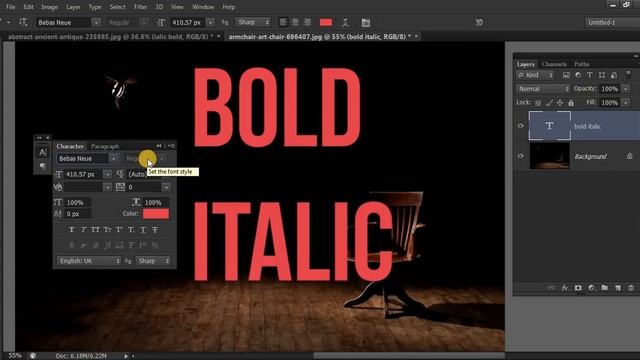The width and height of the screenshot is (640, 360).
Task: Open the Layer menu
Action: (x=73, y=7)
